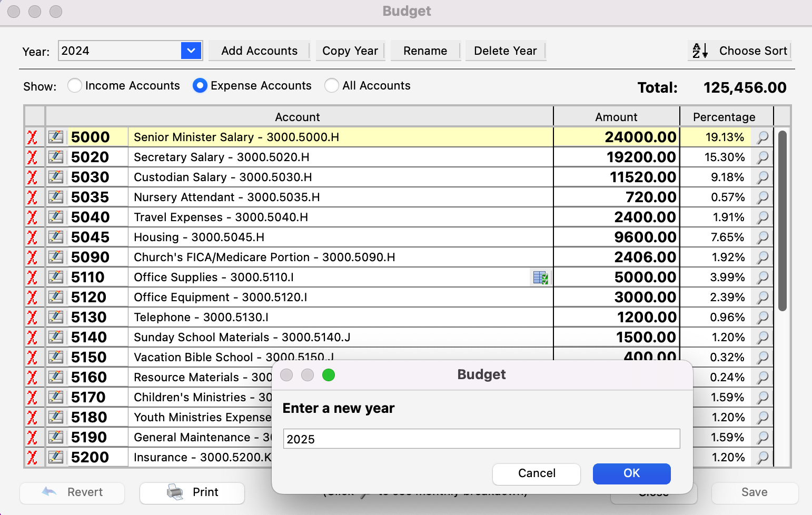Open edit icon for account 5020 row
Screen dimensions: 812x515
[x=56, y=157]
